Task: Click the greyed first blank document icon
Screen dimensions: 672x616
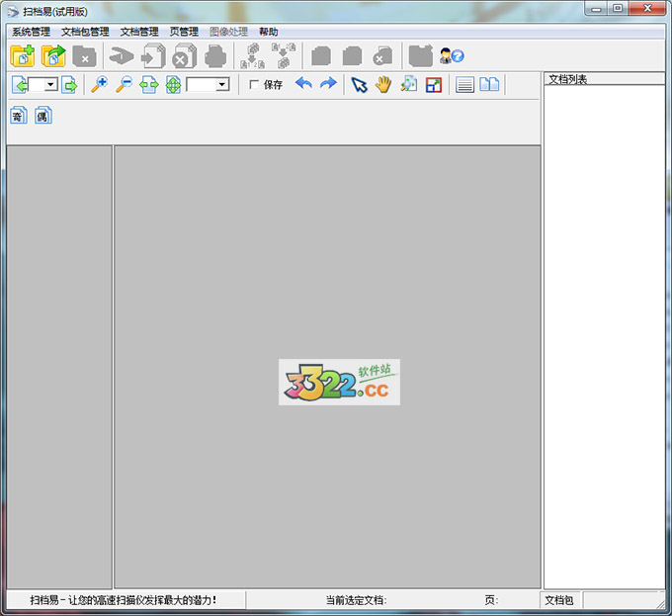Action: click(x=321, y=55)
